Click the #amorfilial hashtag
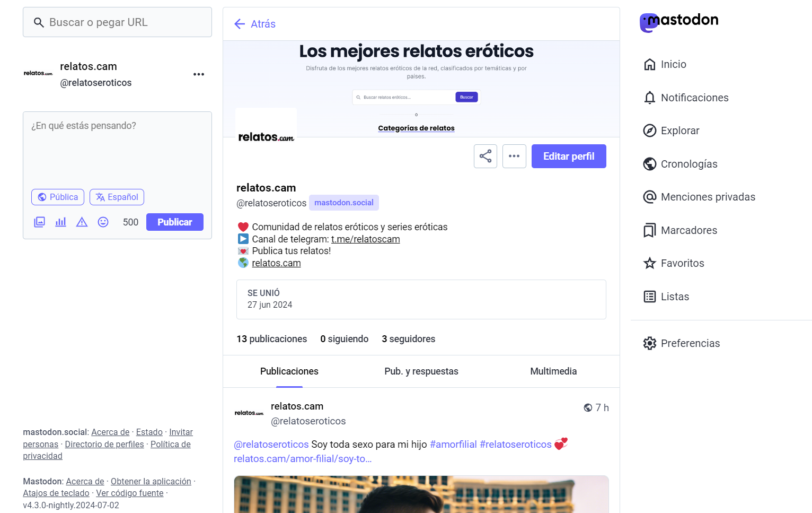Screen dimensions: 812x513 453,445
